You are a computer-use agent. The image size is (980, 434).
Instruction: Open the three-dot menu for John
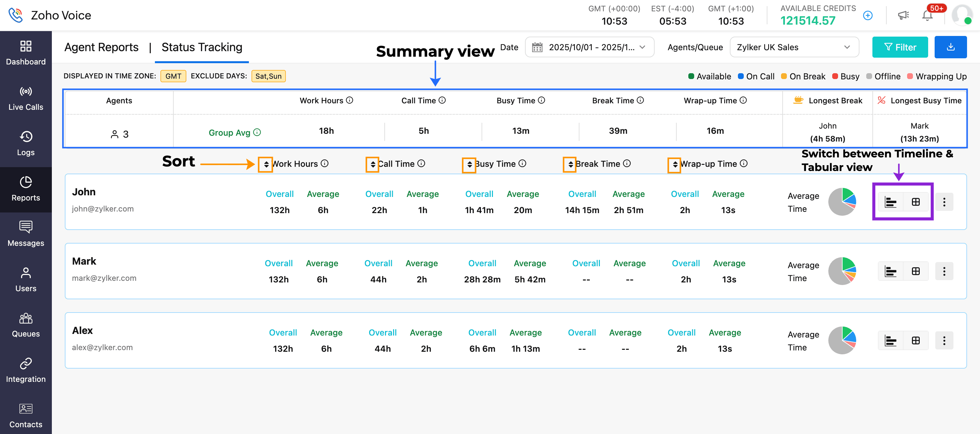click(x=944, y=202)
